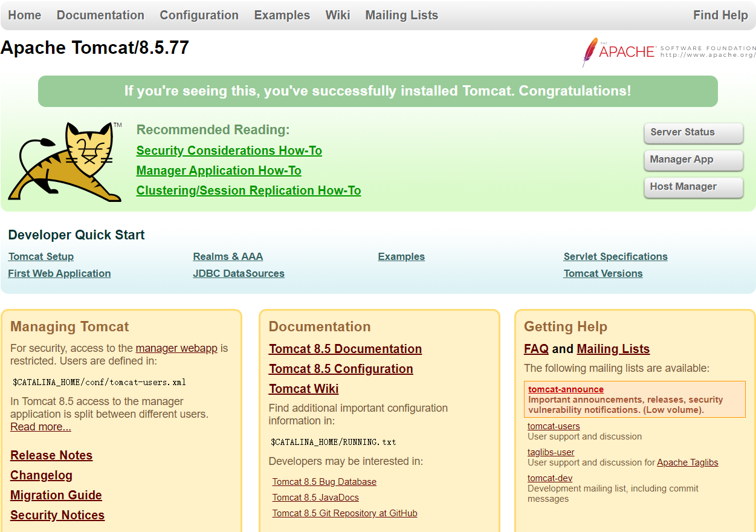Click the successfully installed Tomcat congratulations banner
Image resolution: width=756 pixels, height=532 pixels.
click(x=378, y=91)
